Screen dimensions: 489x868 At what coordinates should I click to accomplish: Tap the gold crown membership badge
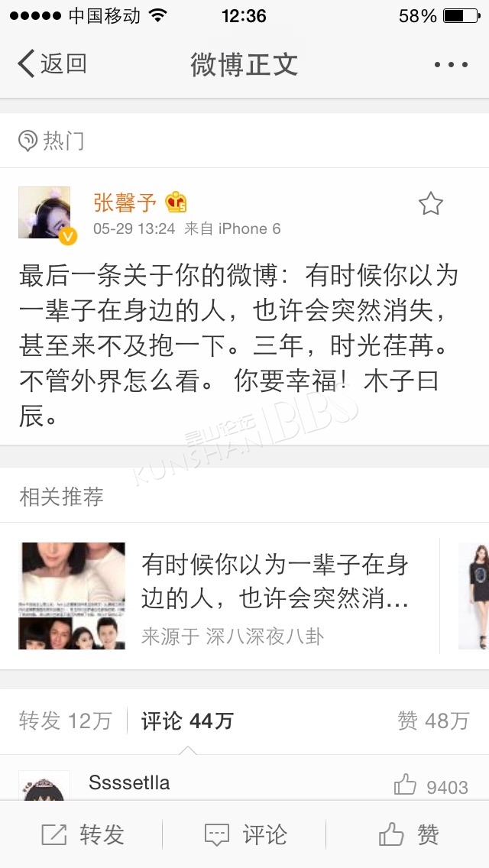[x=176, y=202]
